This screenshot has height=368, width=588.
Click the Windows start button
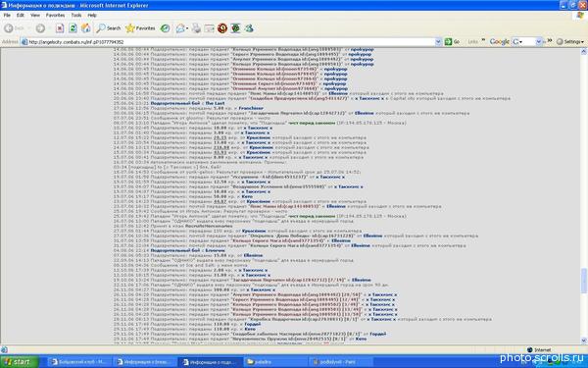pyautogui.click(x=20, y=362)
